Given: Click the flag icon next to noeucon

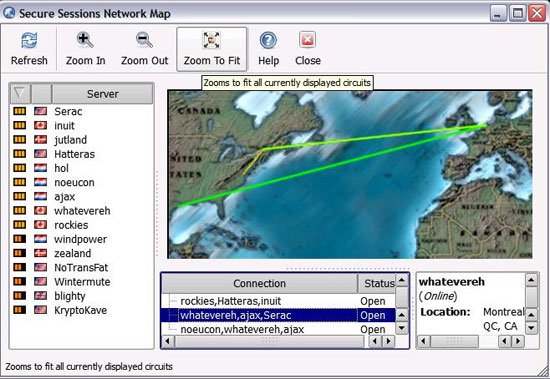Looking at the screenshot, I should pos(40,182).
